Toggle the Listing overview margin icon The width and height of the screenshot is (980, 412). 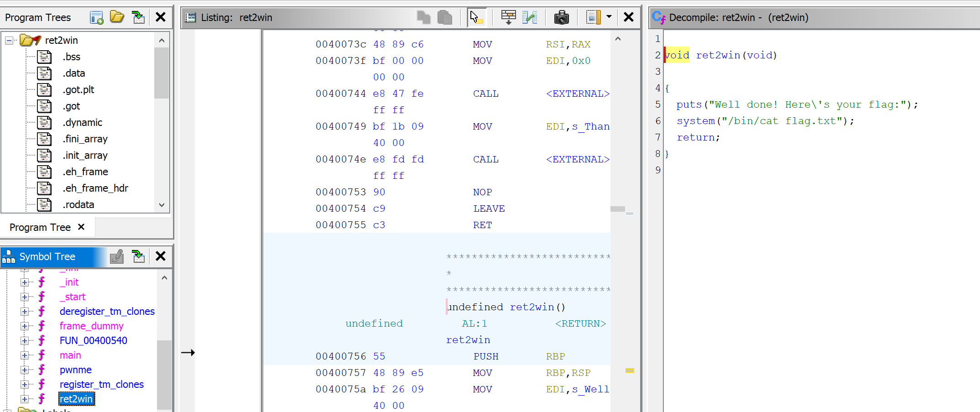coord(593,17)
